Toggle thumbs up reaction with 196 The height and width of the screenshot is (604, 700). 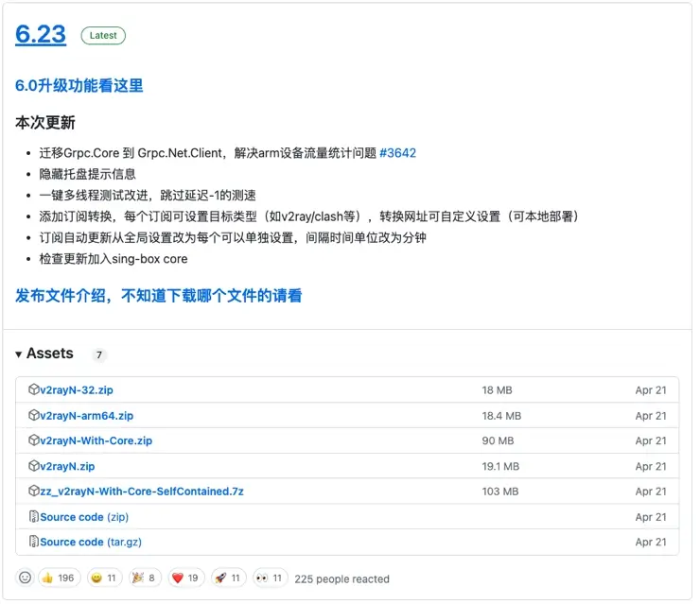pos(60,578)
